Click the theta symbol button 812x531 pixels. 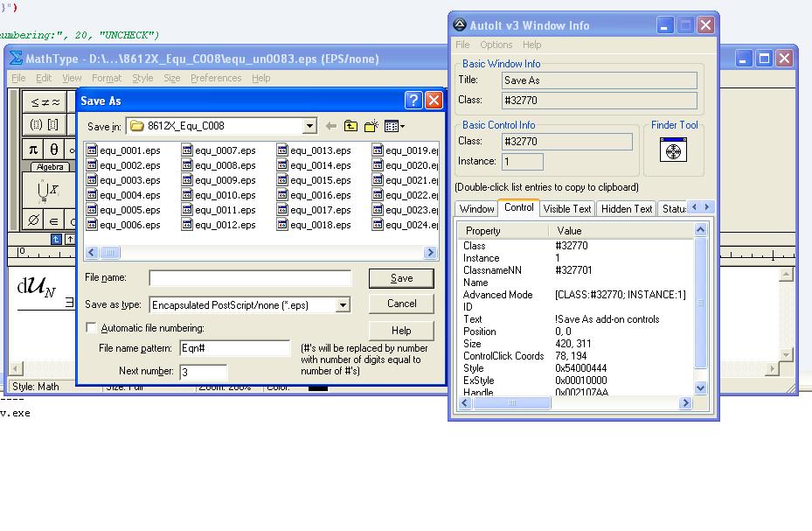coord(54,149)
